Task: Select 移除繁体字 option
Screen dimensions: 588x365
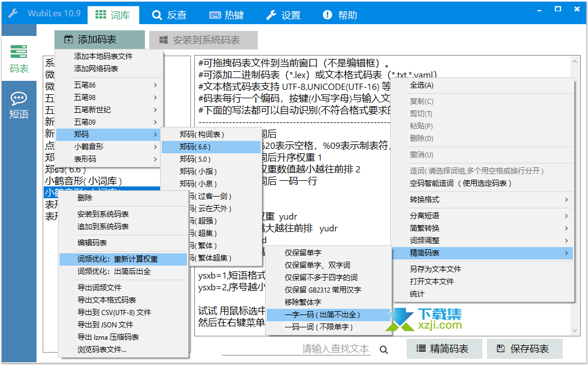Action: (x=328, y=302)
